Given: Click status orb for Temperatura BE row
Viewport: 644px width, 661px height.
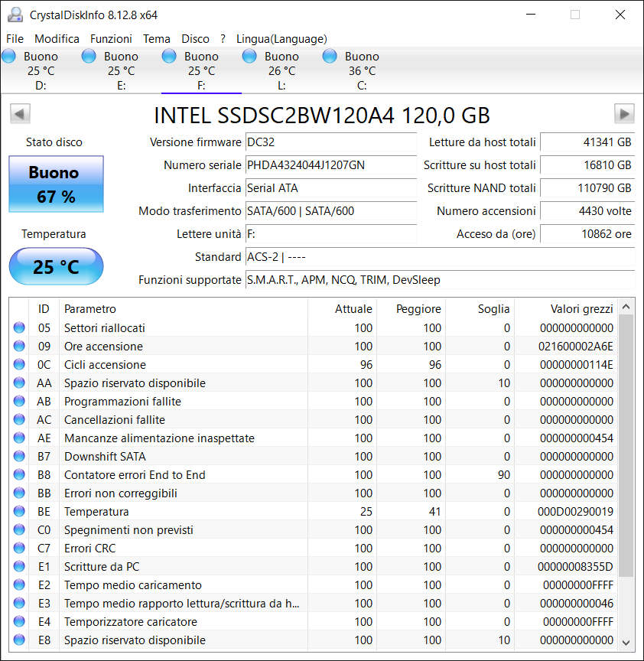Looking at the screenshot, I should (19, 511).
